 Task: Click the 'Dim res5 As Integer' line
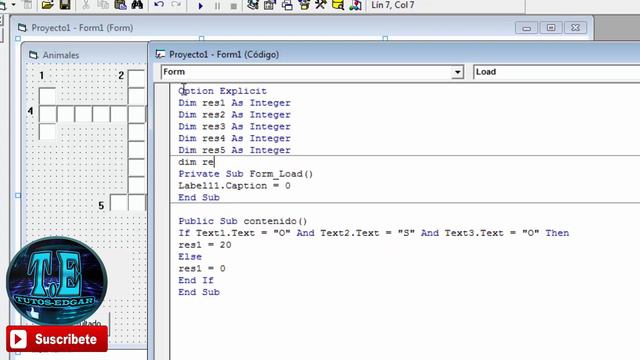point(234,150)
